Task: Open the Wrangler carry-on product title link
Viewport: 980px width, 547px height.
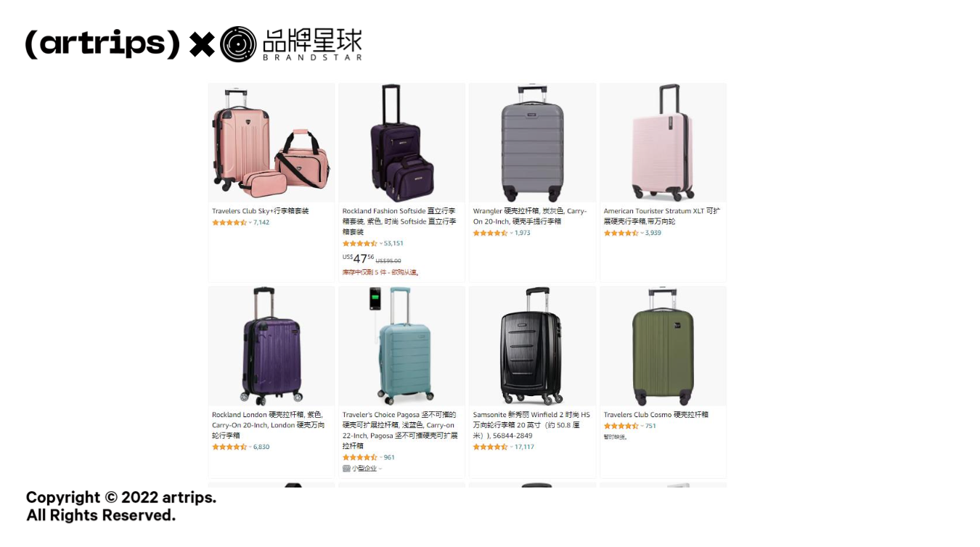Action: pyautogui.click(x=530, y=216)
